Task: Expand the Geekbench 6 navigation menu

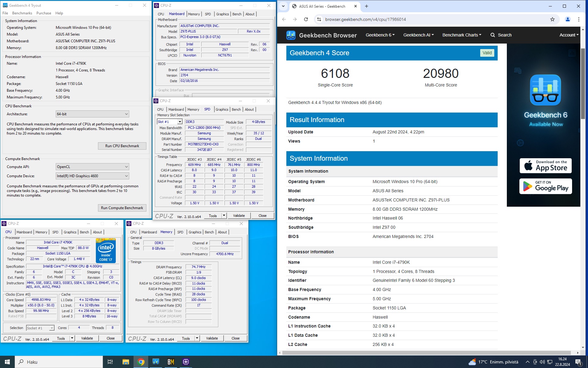Action: coord(380,35)
